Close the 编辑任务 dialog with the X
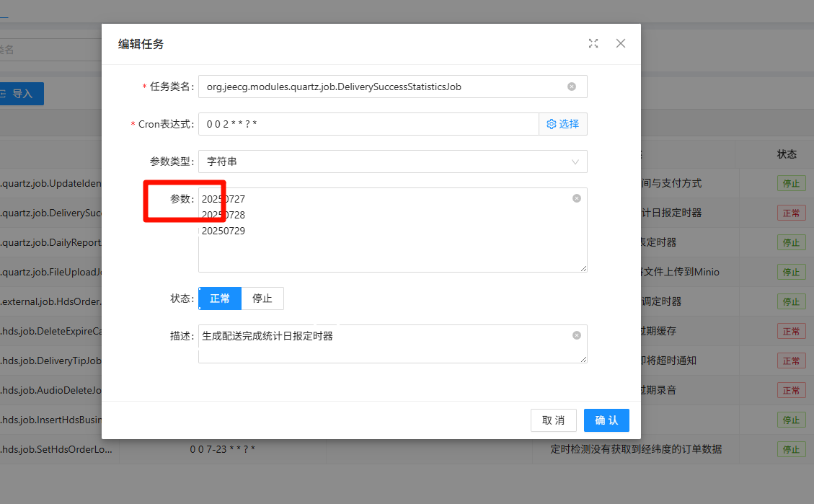The width and height of the screenshot is (814, 504). [620, 43]
